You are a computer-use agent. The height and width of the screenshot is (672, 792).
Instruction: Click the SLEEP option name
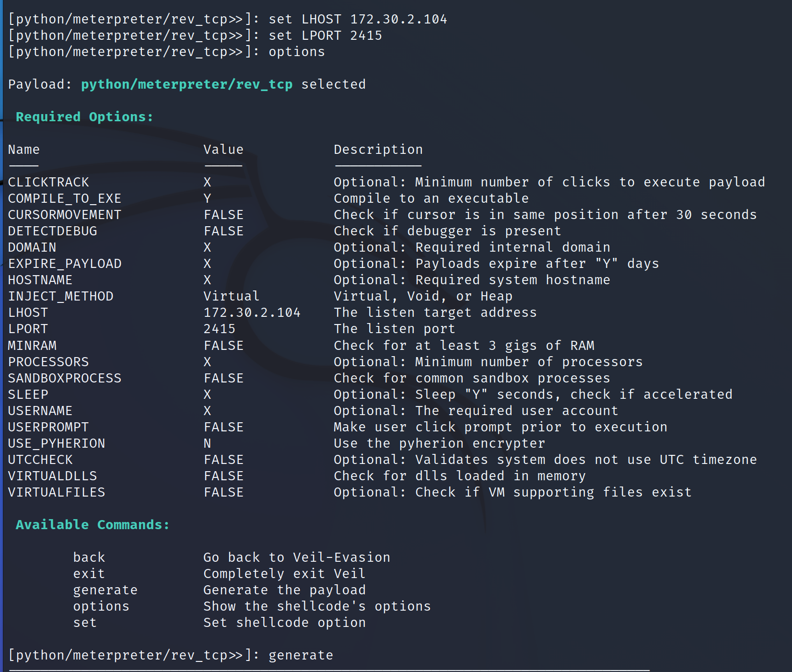point(28,394)
